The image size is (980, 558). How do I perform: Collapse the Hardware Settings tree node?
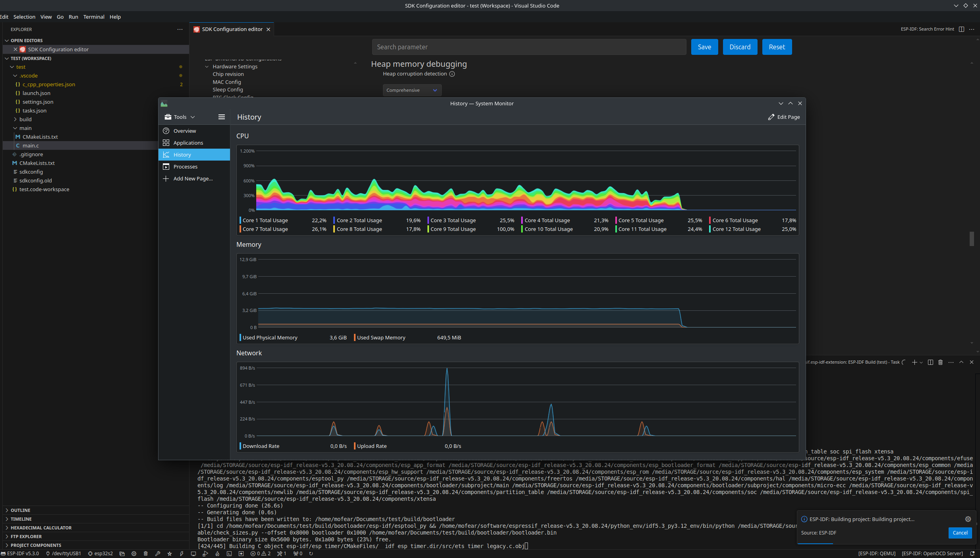click(x=207, y=67)
